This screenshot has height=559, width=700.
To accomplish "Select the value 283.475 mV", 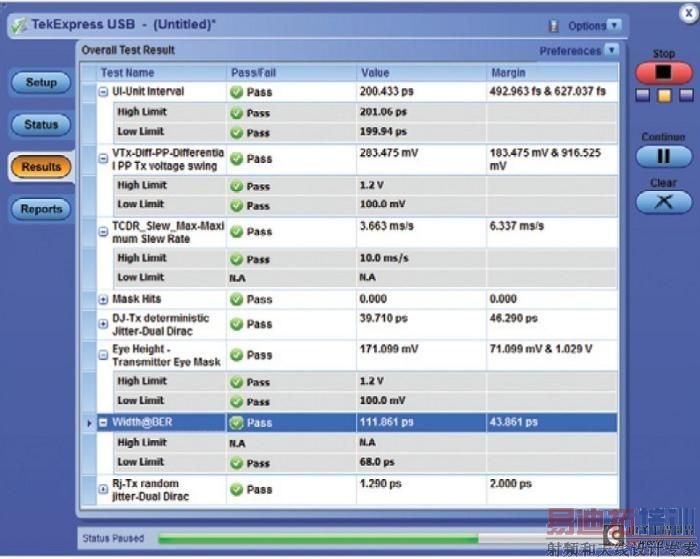I will coord(389,153).
